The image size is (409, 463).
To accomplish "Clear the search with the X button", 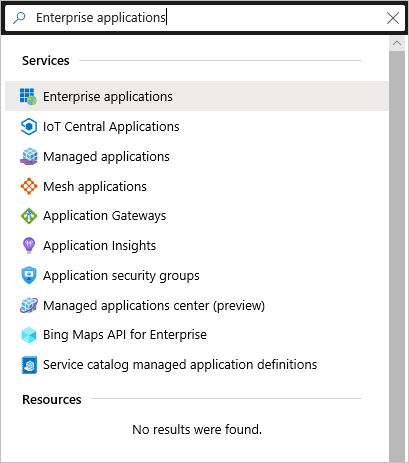I will point(393,18).
